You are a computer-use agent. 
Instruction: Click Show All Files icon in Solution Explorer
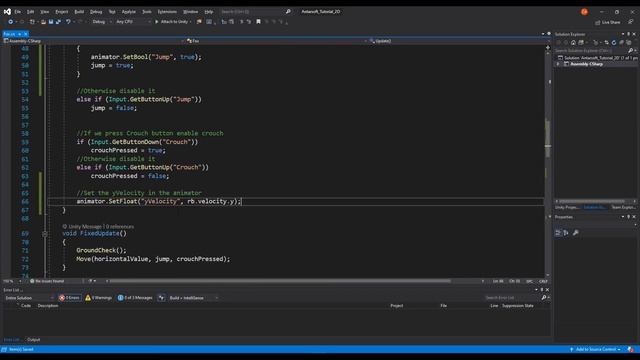coord(629,42)
